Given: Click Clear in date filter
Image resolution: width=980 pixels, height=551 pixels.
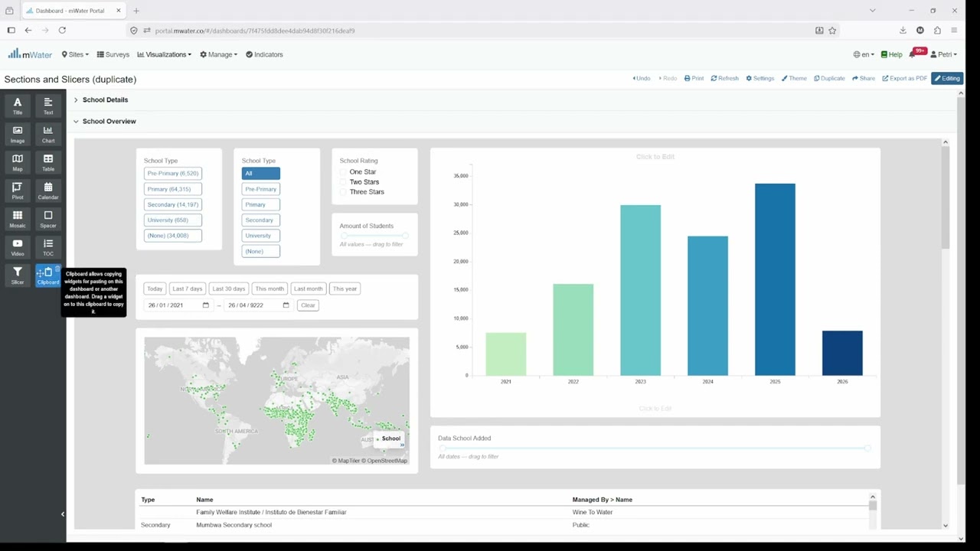Looking at the screenshot, I should point(308,305).
